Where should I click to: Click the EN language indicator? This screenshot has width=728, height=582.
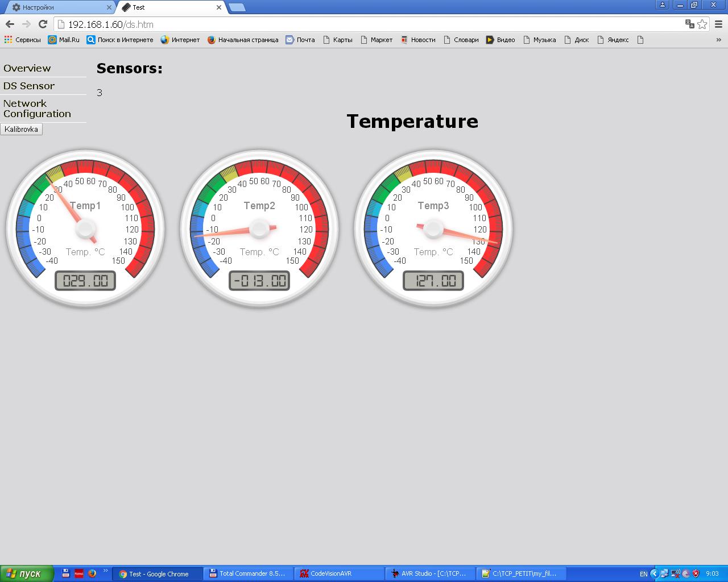tap(643, 574)
